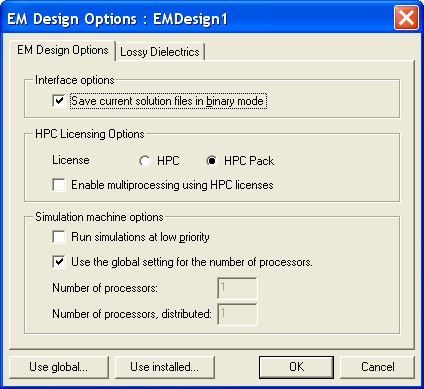Close the EM Design Options dialog
424x389 pixels.
[406, 18]
